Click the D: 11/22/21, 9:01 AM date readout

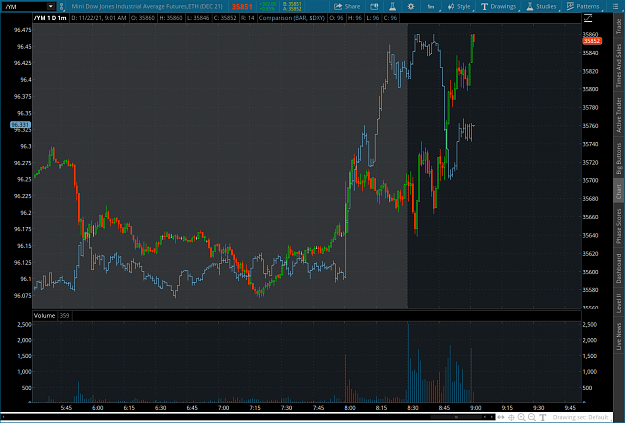[x=99, y=18]
